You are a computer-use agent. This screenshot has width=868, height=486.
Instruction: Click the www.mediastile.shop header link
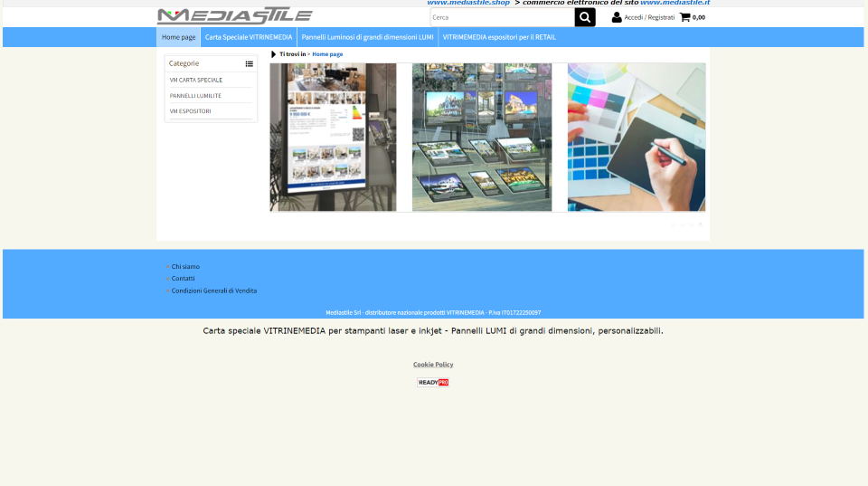coord(468,3)
